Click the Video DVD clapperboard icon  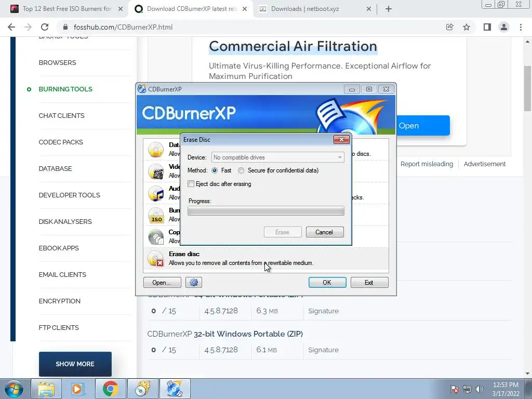[x=156, y=171]
